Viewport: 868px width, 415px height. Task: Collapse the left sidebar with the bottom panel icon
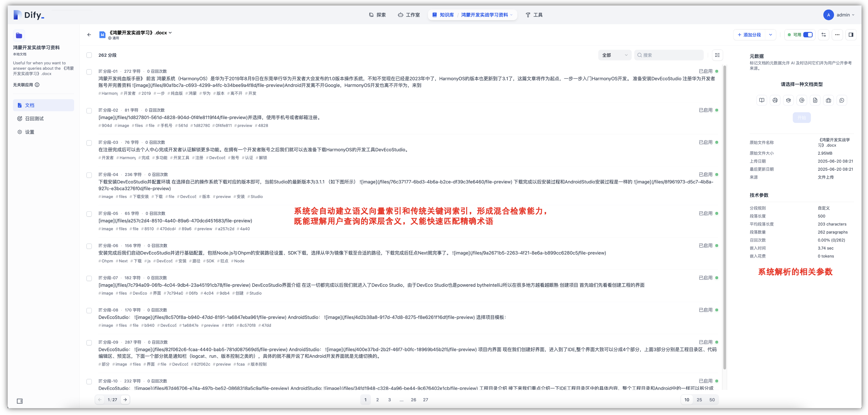tap(20, 401)
